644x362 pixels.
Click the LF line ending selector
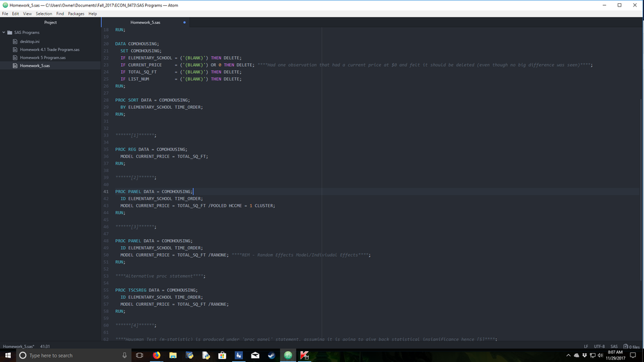[586, 347]
